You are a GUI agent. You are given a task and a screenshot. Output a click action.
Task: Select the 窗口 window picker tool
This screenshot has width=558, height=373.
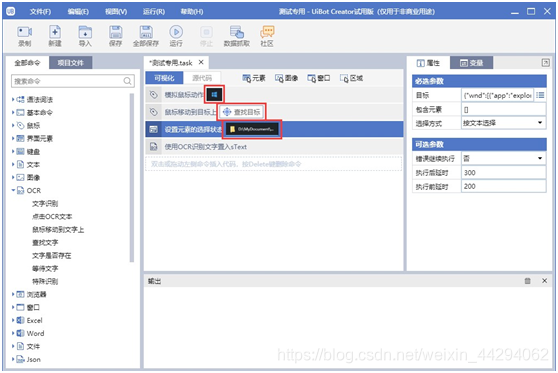click(x=319, y=78)
